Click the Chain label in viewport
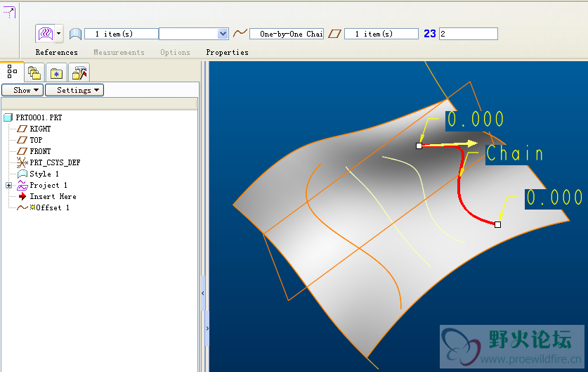The height and width of the screenshot is (372, 588). pos(514,154)
